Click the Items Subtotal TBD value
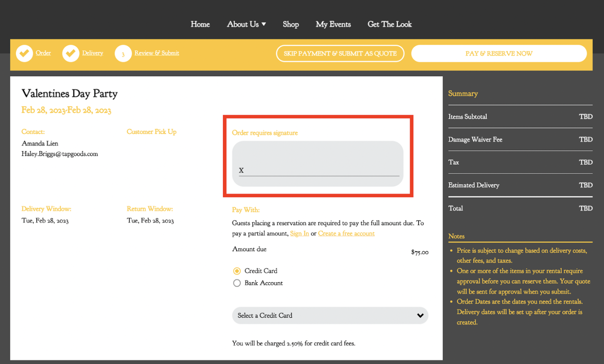604x364 pixels. pyautogui.click(x=586, y=117)
